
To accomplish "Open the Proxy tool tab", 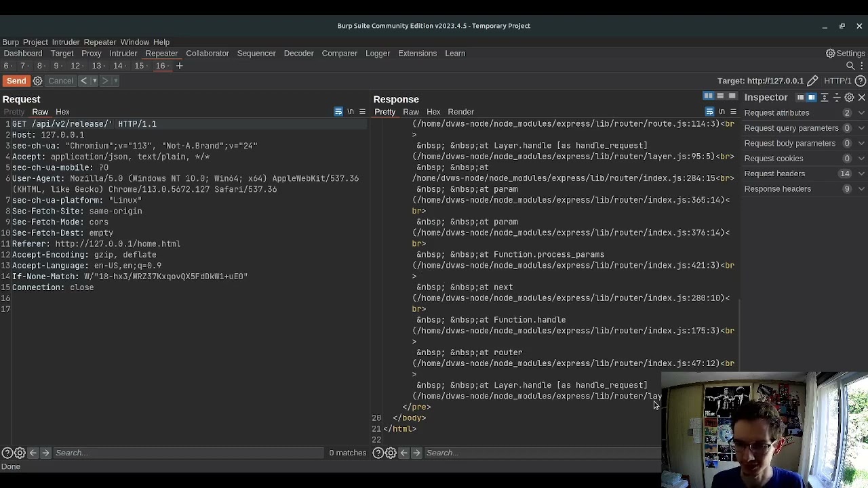I will pyautogui.click(x=91, y=54).
